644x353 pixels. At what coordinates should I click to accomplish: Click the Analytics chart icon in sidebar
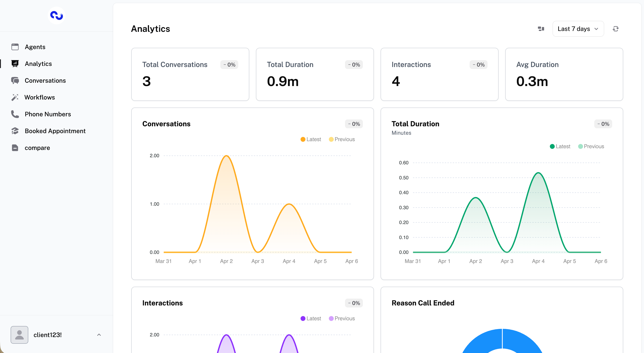[15, 63]
